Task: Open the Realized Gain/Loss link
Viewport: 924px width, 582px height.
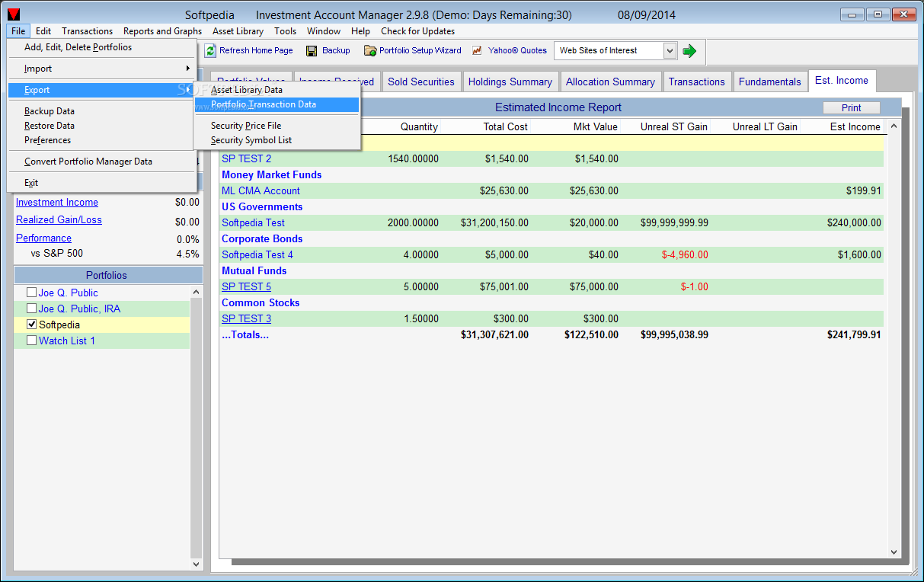Action: point(59,220)
